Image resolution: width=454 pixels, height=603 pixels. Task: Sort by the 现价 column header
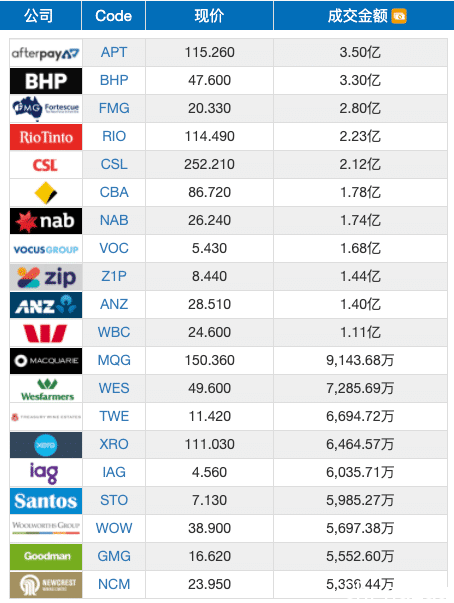(209, 15)
